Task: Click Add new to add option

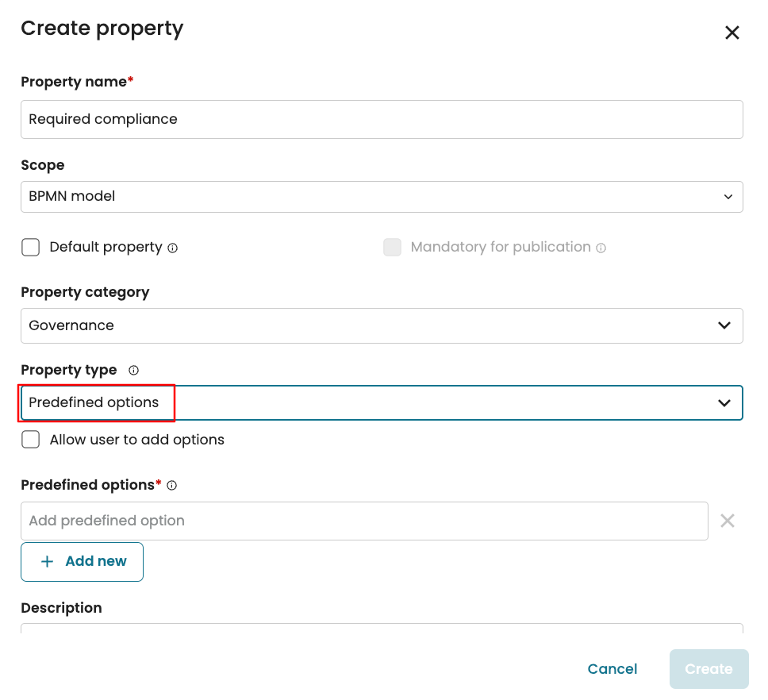Action: click(x=83, y=561)
